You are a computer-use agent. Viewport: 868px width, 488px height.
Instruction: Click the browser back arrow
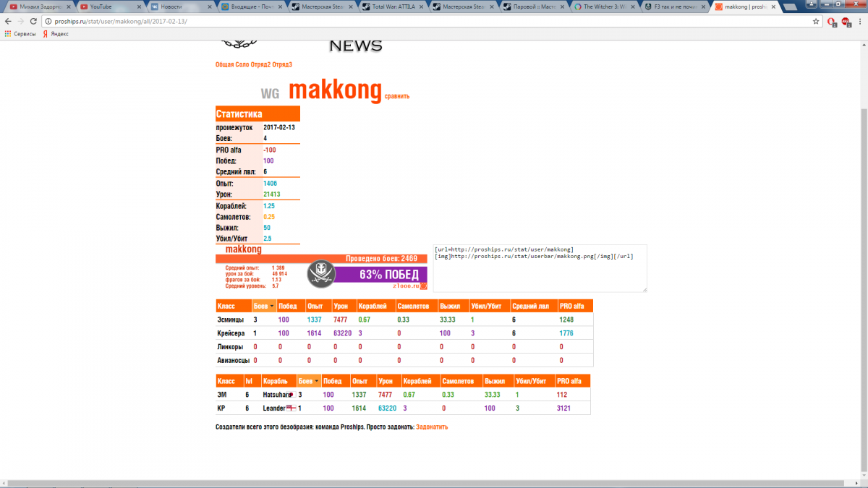point(8,21)
